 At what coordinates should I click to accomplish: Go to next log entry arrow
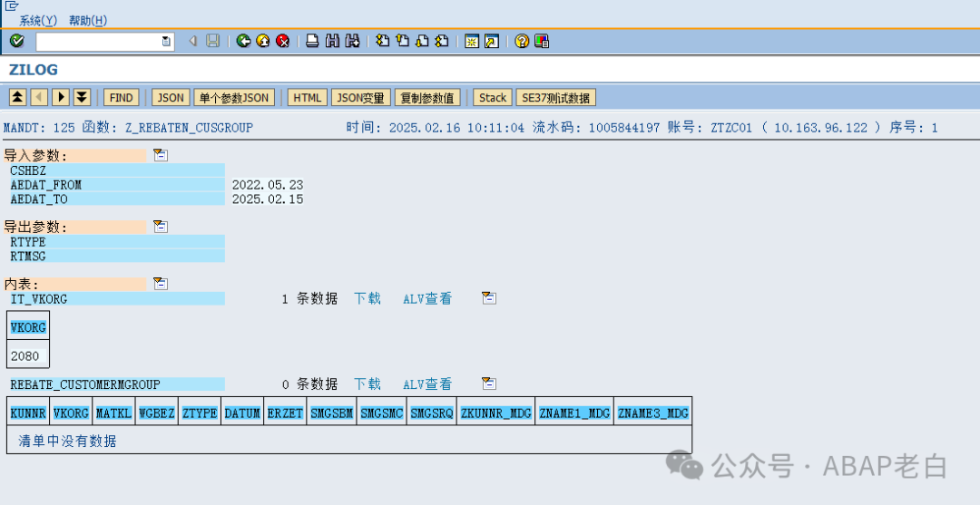coord(61,97)
